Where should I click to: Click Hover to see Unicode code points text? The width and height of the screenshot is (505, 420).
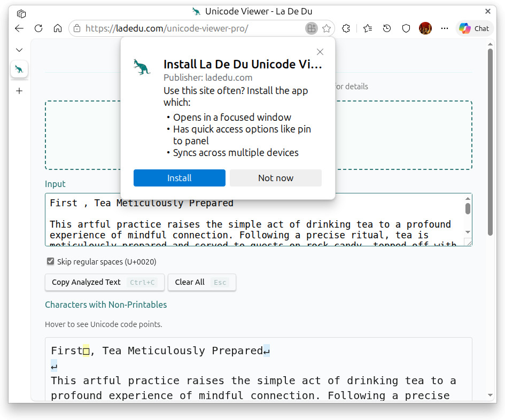pos(103,324)
